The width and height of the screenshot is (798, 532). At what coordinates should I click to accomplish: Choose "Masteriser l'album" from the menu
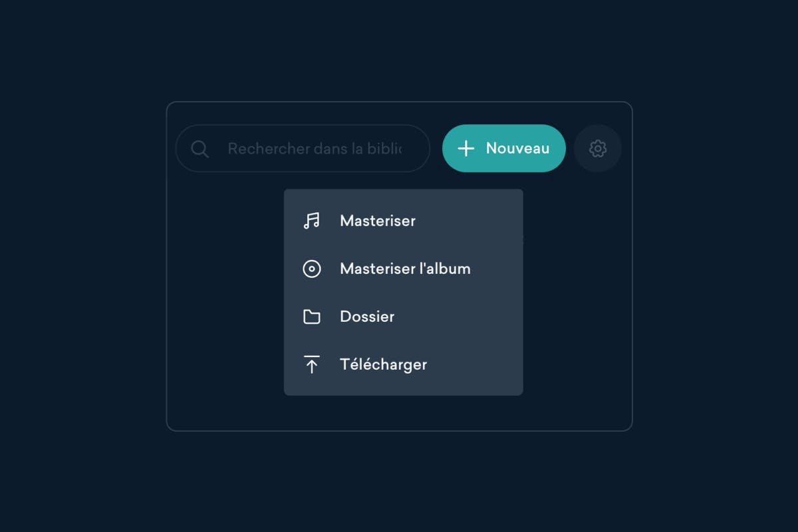tap(403, 269)
